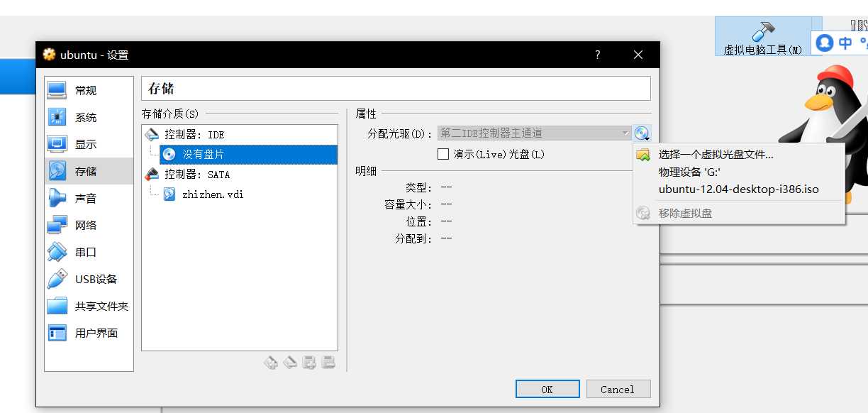Choose ubuntu-12.04-desktop-i386.iso from the menu

[x=739, y=189]
